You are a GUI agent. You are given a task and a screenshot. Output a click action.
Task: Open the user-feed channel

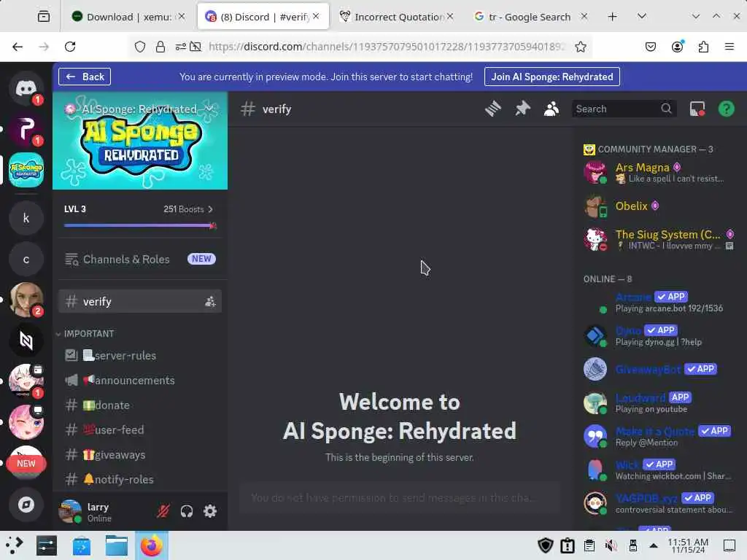[x=140, y=430]
